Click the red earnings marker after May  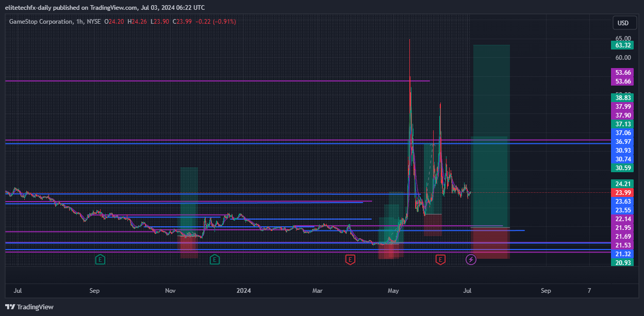pyautogui.click(x=440, y=259)
